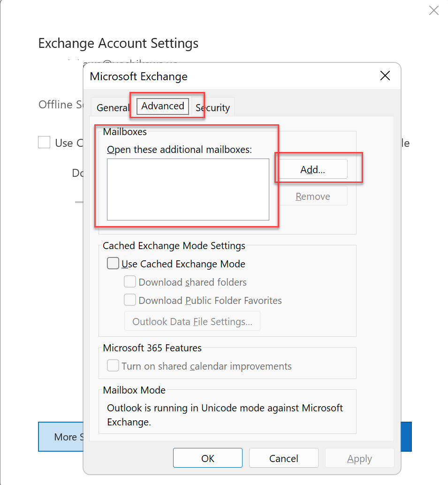Click the Add... mailbox button

[312, 169]
